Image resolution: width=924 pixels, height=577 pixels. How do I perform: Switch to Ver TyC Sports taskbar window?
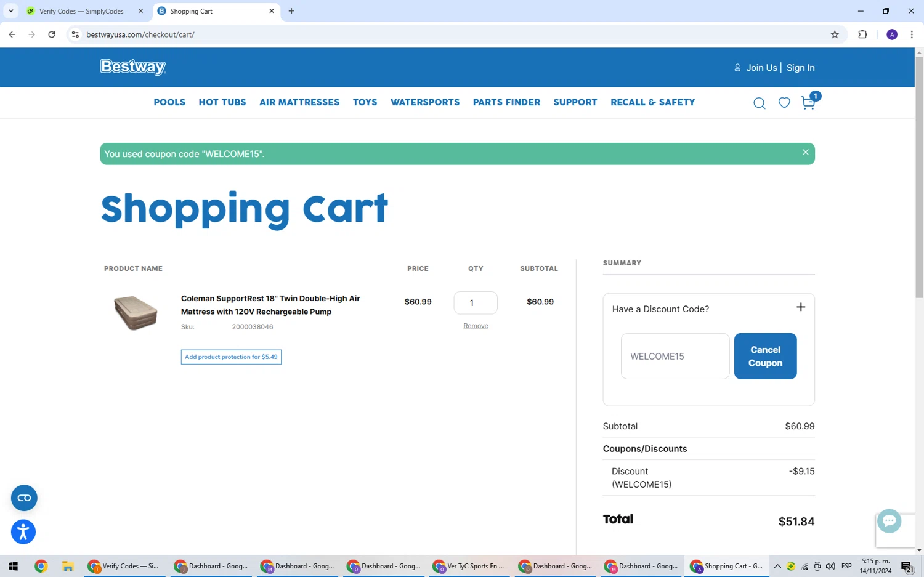470,566
